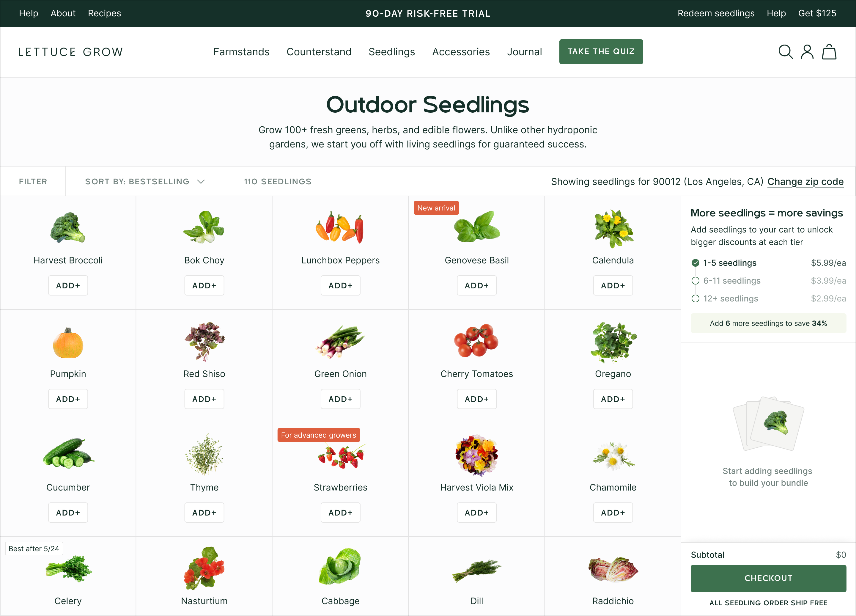The height and width of the screenshot is (616, 856).
Task: Click the Genovese Basil product image
Action: (477, 227)
